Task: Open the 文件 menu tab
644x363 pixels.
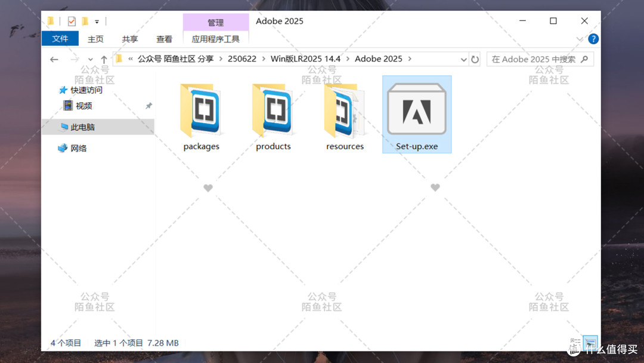Action: click(60, 39)
